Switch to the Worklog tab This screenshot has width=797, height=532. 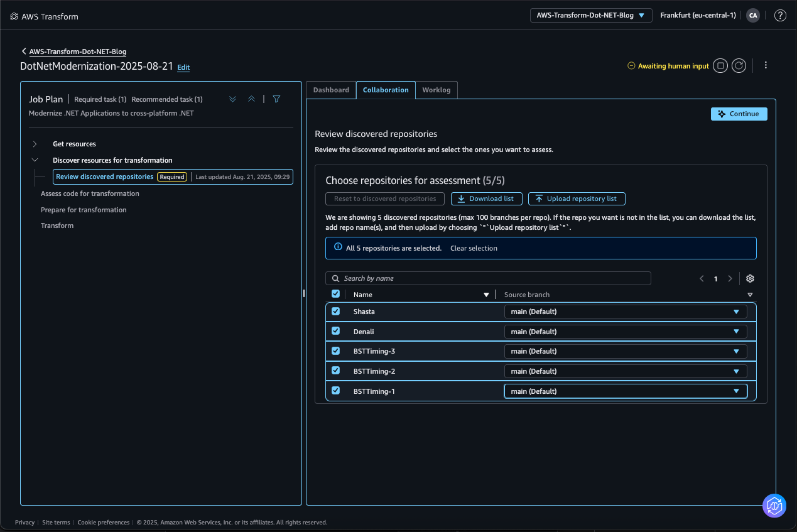(x=436, y=90)
